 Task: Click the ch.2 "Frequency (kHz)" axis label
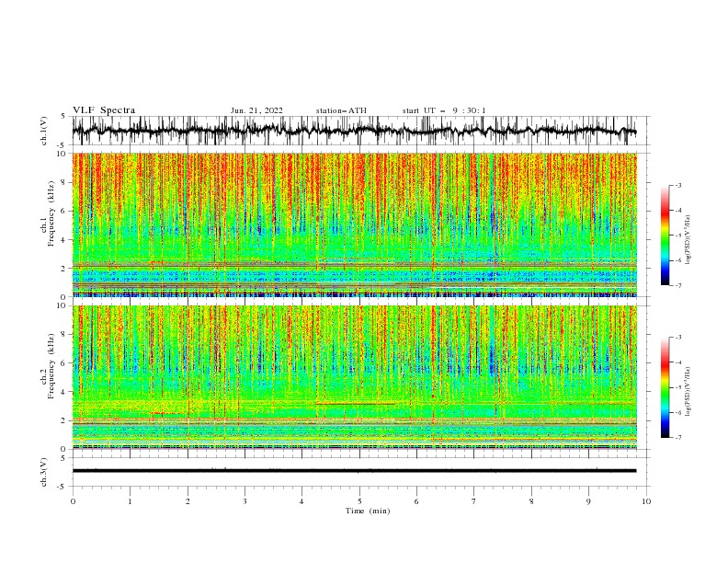[51, 366]
